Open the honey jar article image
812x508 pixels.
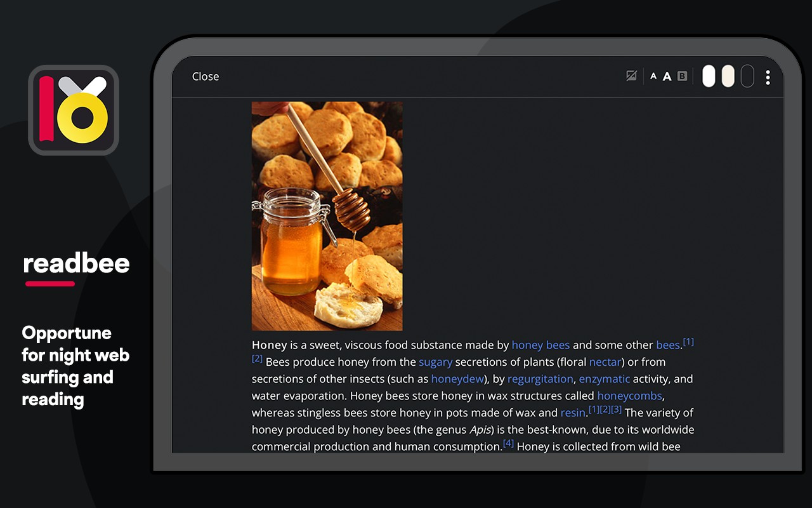[x=327, y=216]
